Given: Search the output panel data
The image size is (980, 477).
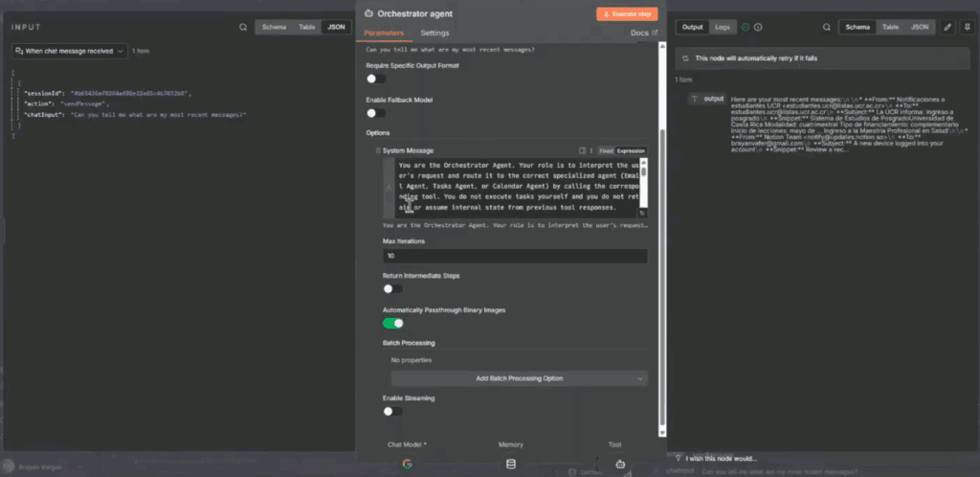Looking at the screenshot, I should [827, 28].
